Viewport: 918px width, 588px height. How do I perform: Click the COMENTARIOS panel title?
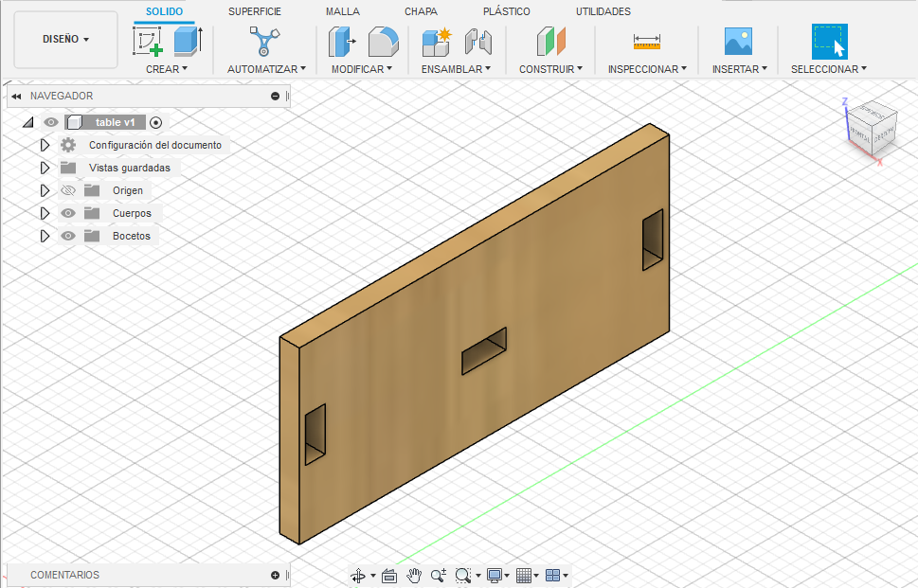pos(65,575)
